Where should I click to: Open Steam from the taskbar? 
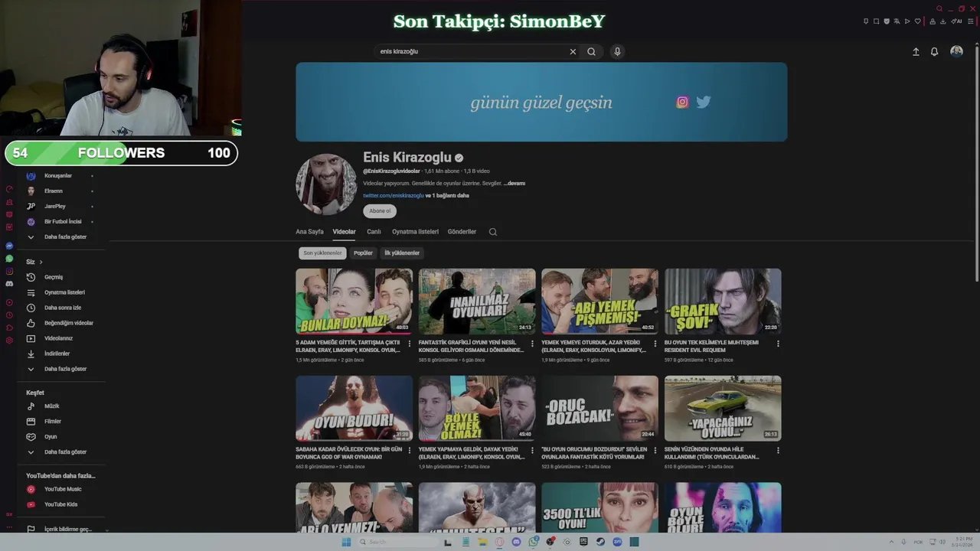click(x=599, y=542)
